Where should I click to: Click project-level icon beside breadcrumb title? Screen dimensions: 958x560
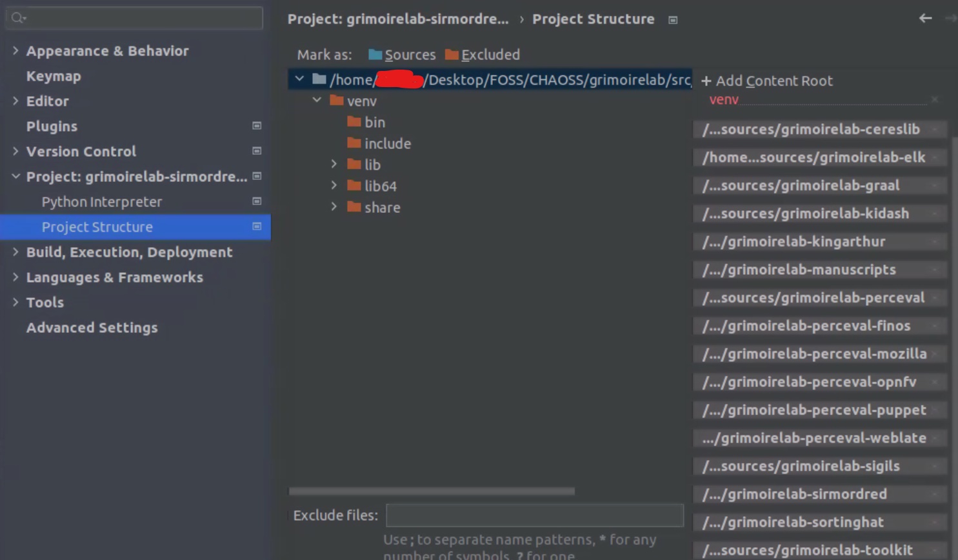[673, 20]
